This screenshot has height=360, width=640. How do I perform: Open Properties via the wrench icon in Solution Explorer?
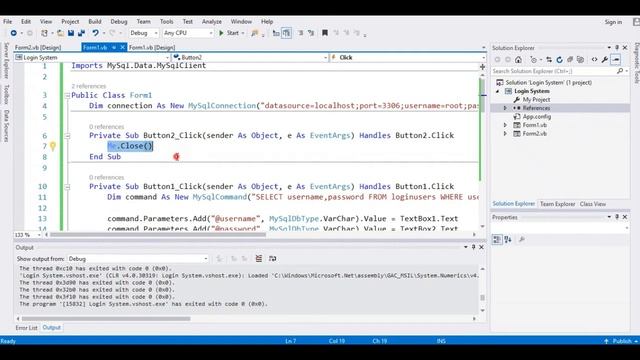604,60
